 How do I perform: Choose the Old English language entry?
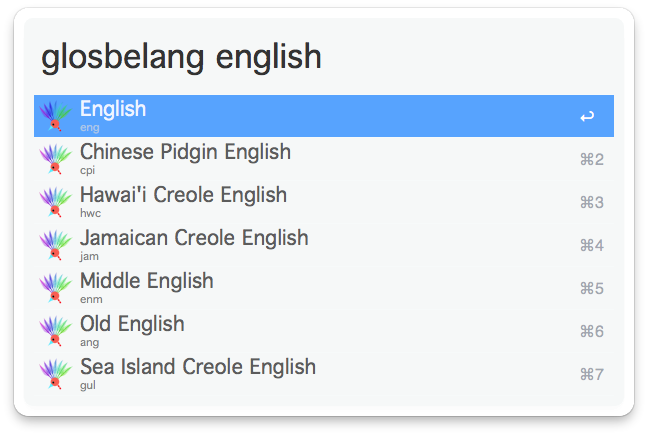(132, 324)
